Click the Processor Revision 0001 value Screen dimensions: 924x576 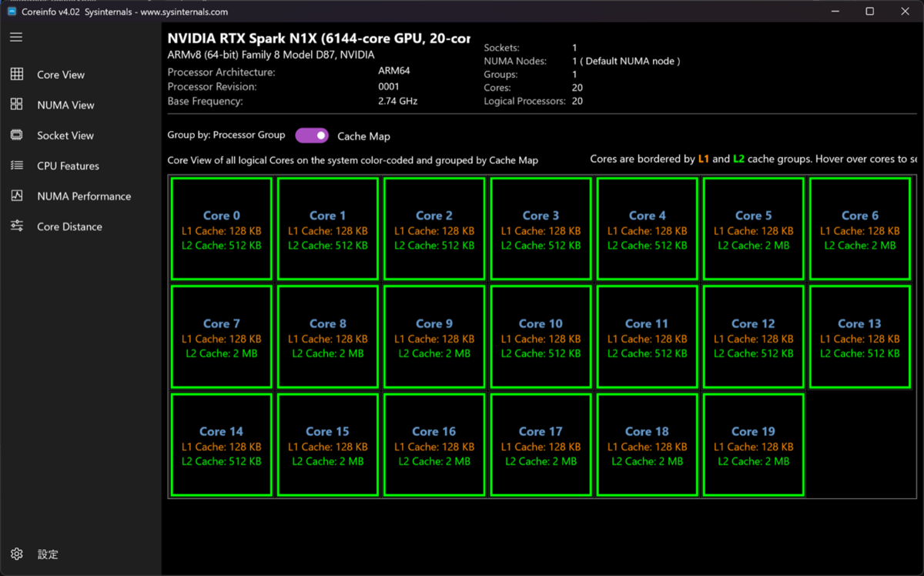pyautogui.click(x=389, y=86)
